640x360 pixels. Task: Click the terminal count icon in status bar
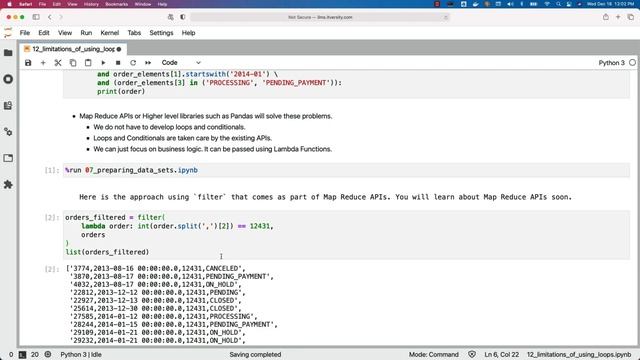coord(22,355)
